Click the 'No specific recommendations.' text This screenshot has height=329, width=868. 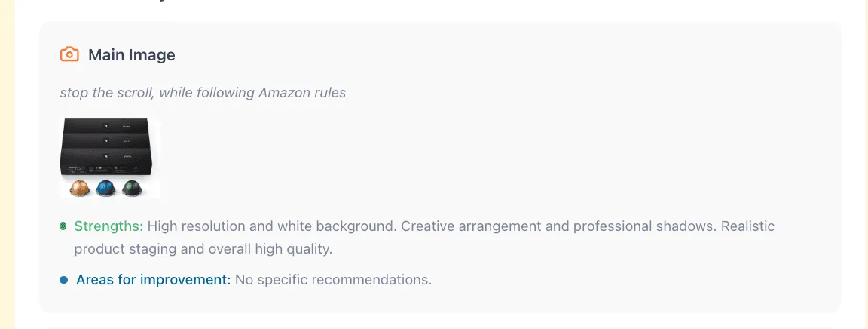click(333, 280)
